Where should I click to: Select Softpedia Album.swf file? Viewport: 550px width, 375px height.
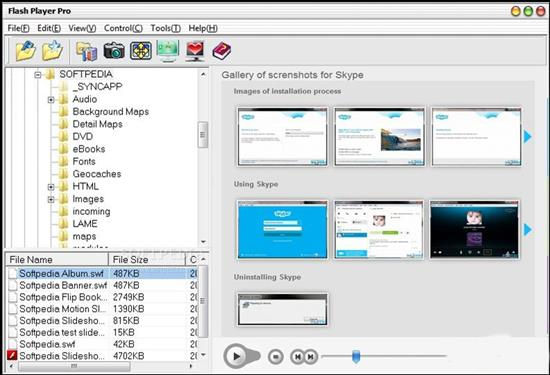pos(61,274)
